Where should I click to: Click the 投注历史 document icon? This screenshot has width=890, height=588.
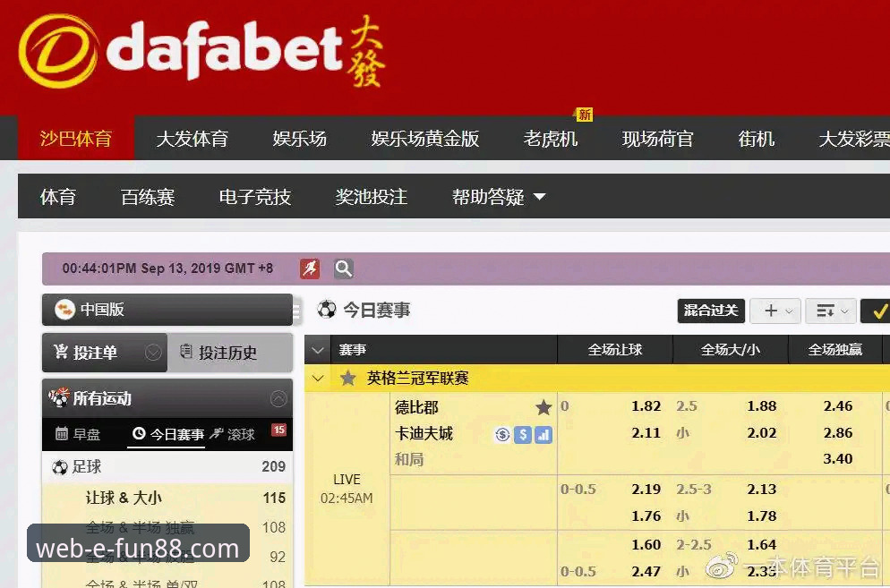[x=186, y=353]
